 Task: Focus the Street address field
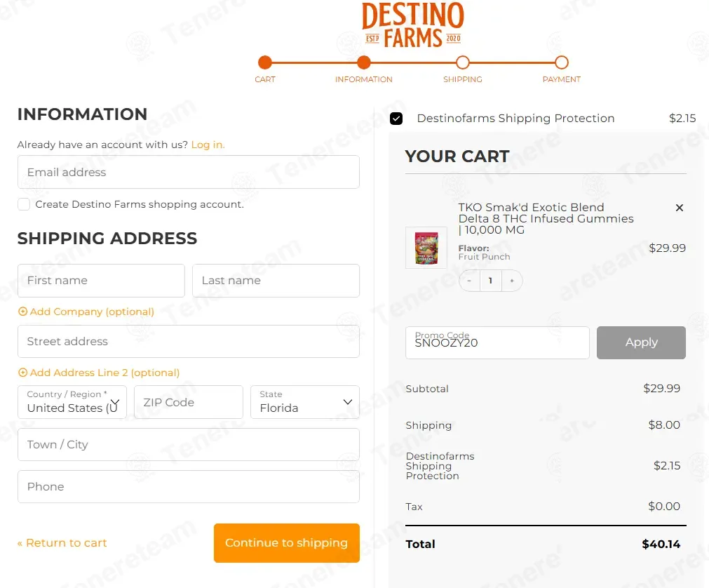pos(189,342)
